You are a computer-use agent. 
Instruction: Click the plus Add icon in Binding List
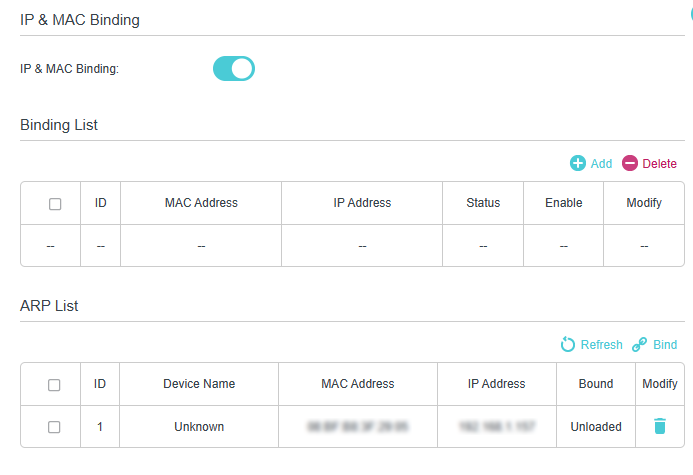(x=578, y=163)
